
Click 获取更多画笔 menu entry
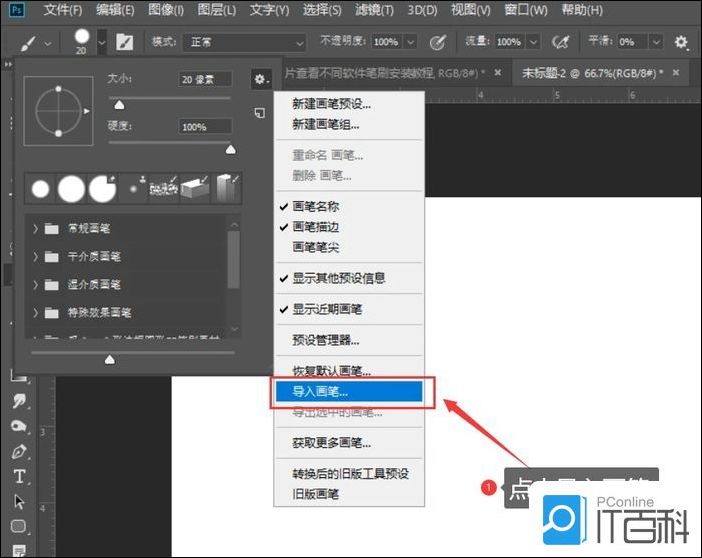click(331, 443)
